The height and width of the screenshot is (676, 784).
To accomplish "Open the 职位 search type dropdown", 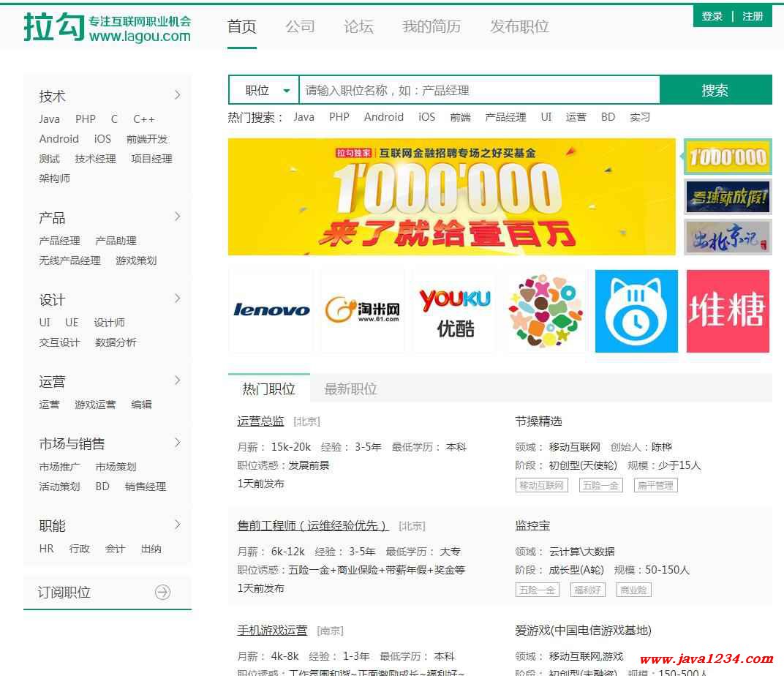I will coord(263,91).
